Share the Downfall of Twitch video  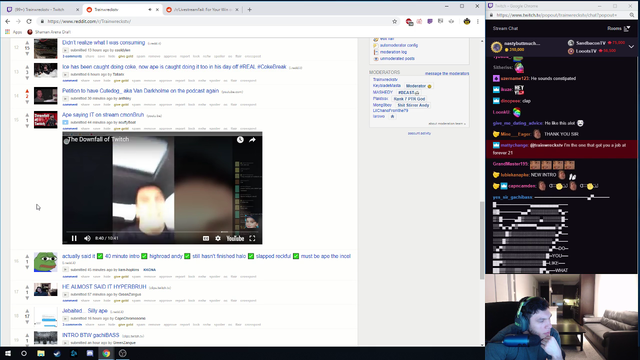point(252,140)
